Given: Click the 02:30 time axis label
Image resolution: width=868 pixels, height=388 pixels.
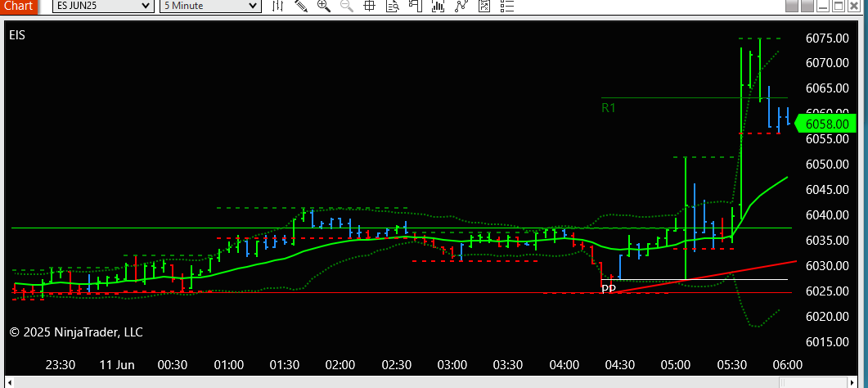Looking at the screenshot, I should point(396,365).
